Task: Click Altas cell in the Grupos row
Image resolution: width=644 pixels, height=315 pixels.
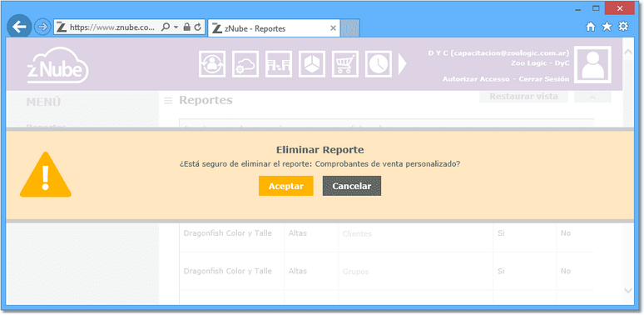Action: pyautogui.click(x=298, y=271)
